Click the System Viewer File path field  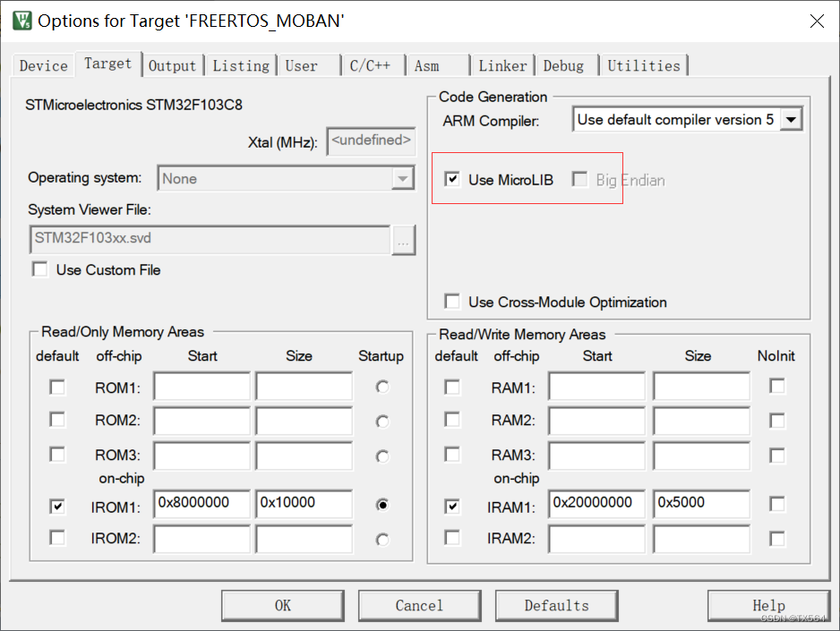click(210, 239)
